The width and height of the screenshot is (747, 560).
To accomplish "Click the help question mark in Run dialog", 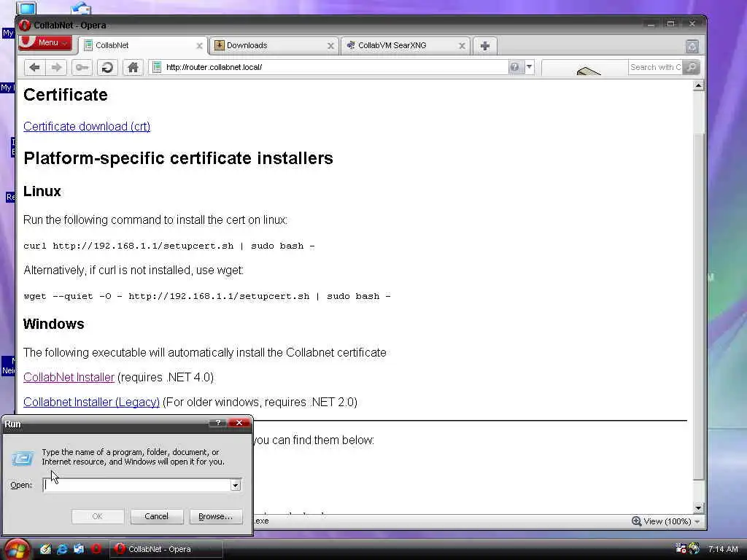I will pos(218,423).
